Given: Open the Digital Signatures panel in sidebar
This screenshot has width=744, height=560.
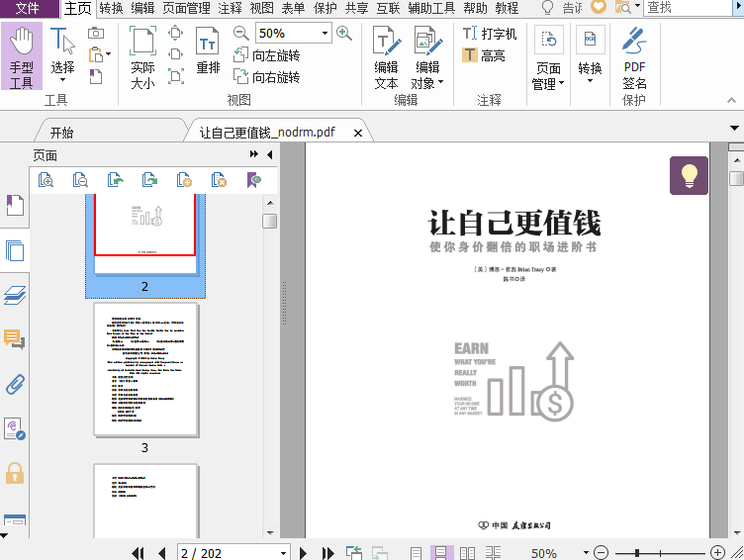Looking at the screenshot, I should coord(15,429).
